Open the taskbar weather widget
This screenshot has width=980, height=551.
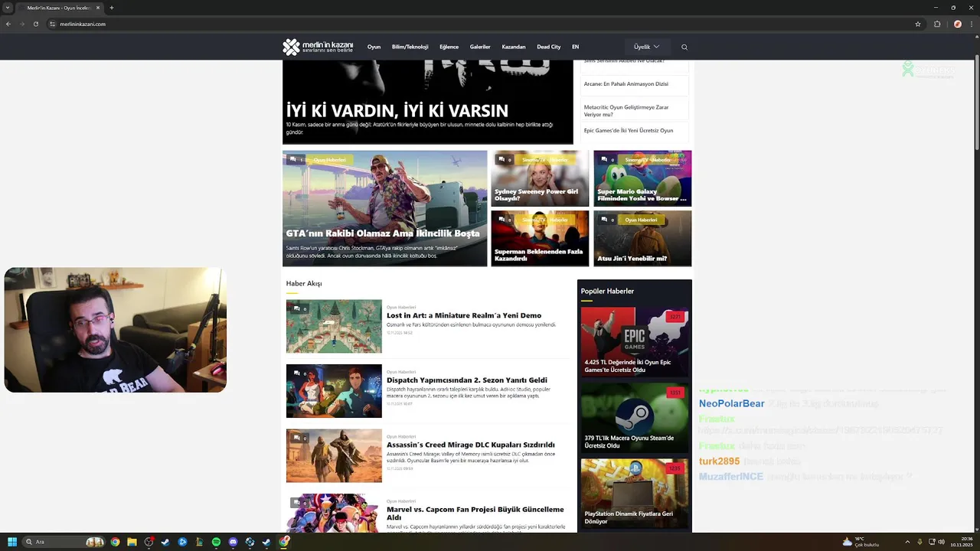[860, 542]
